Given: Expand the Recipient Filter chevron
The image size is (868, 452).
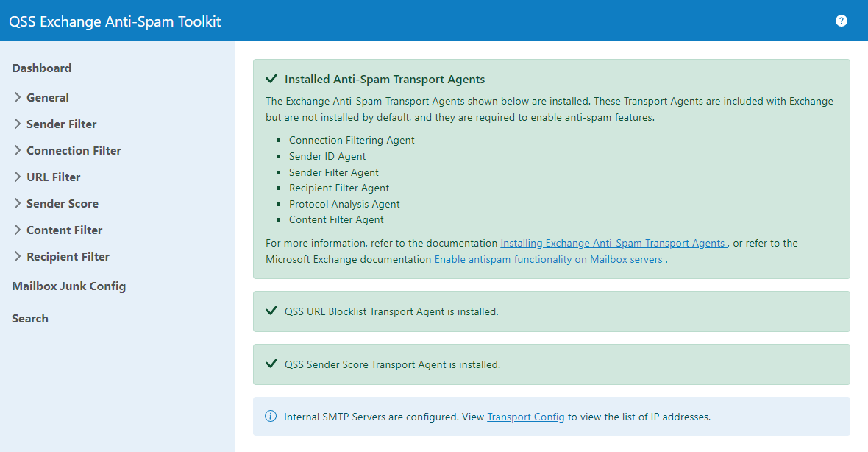Looking at the screenshot, I should (x=17, y=256).
